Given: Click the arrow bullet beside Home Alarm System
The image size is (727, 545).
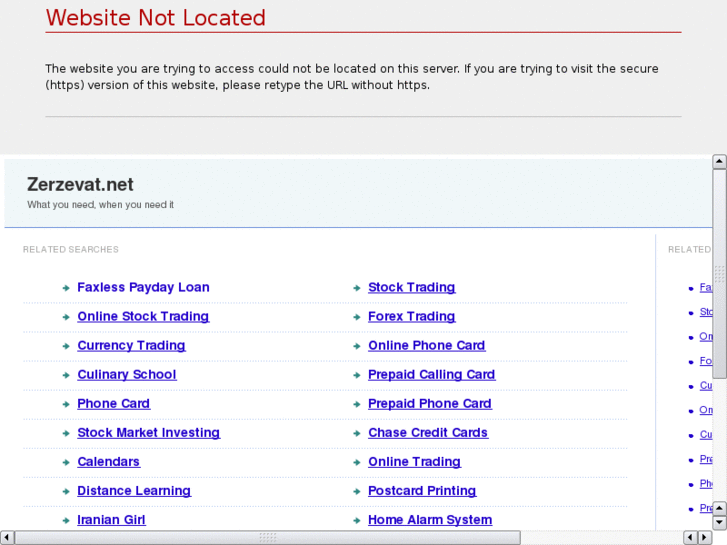Looking at the screenshot, I should tap(357, 521).
